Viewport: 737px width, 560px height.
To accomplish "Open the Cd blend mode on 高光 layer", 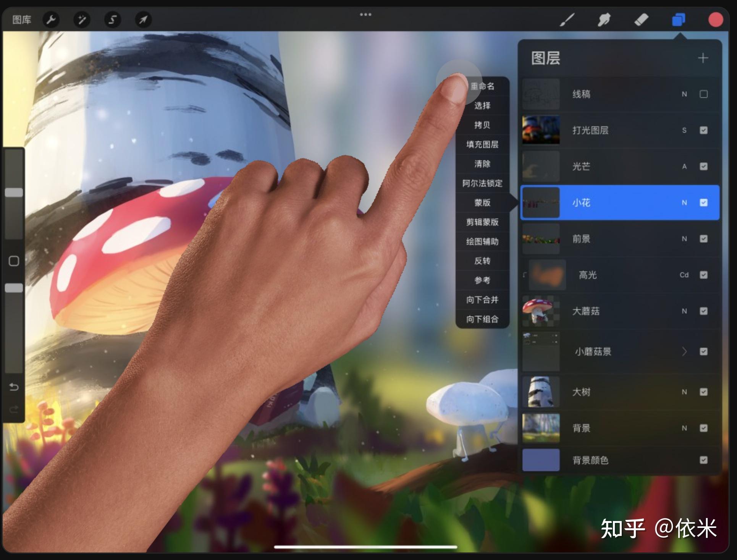I will coord(685,275).
